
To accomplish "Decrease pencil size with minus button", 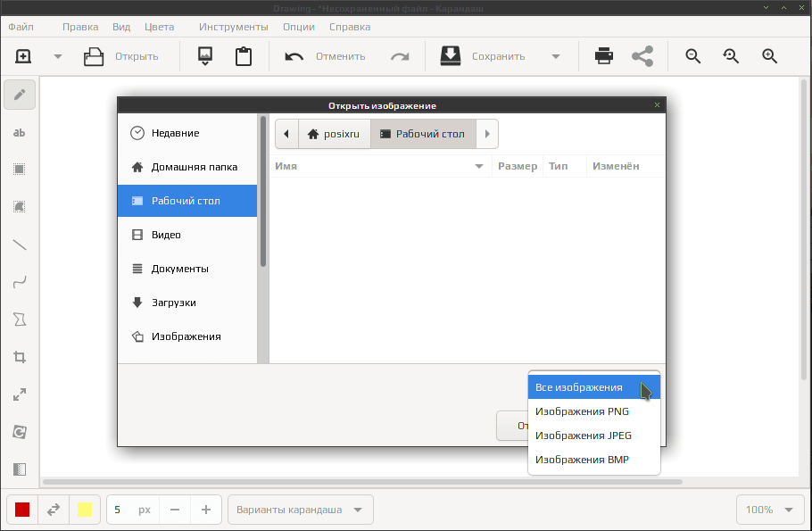I will pos(175,510).
